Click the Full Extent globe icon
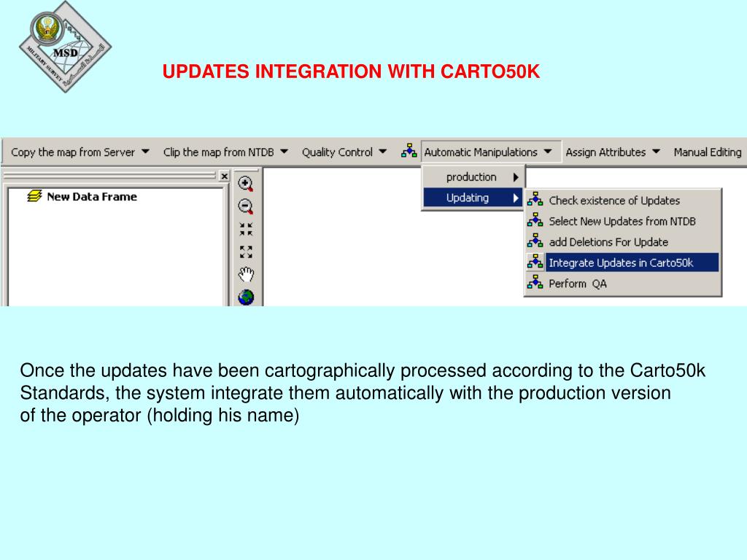This screenshot has width=747, height=560. point(246,297)
